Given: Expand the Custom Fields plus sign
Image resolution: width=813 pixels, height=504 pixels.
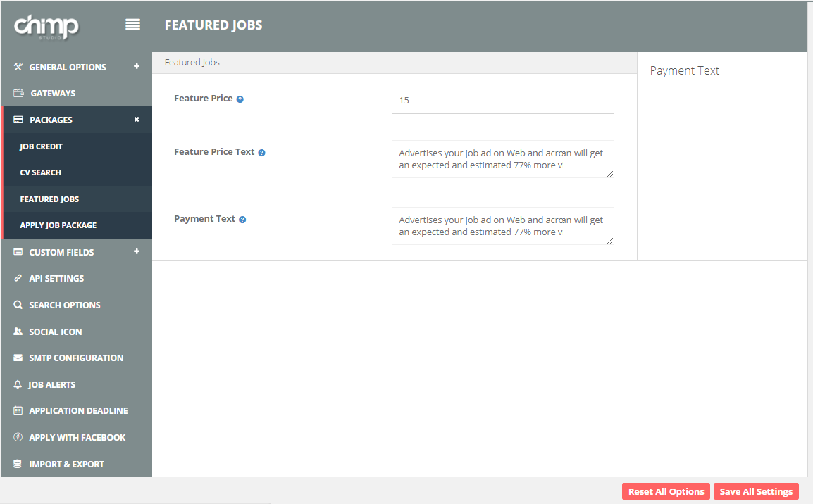Looking at the screenshot, I should pyautogui.click(x=137, y=251).
